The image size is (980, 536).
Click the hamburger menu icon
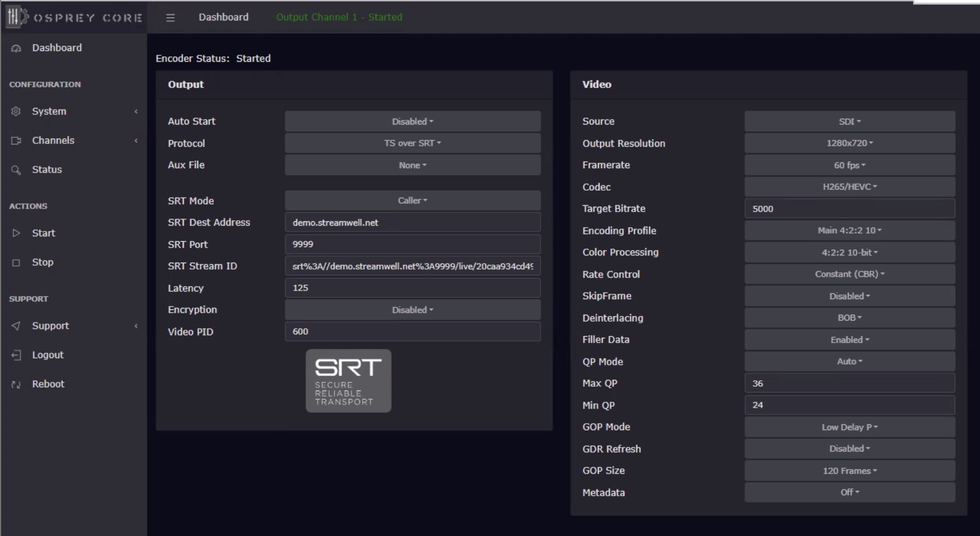point(170,18)
